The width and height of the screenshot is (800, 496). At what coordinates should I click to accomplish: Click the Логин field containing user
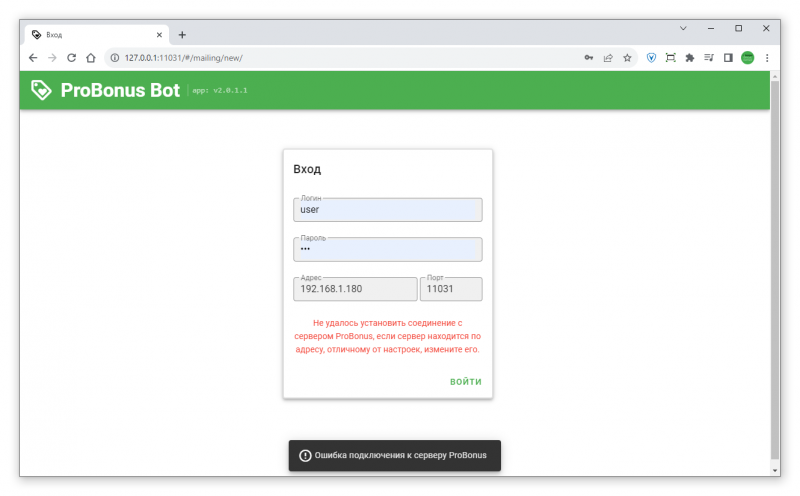(388, 210)
